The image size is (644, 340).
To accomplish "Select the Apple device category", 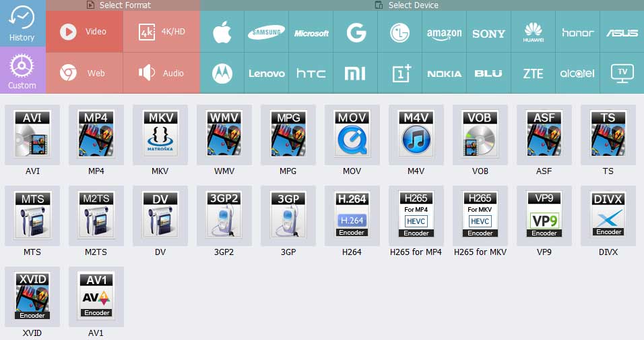I will 222,32.
